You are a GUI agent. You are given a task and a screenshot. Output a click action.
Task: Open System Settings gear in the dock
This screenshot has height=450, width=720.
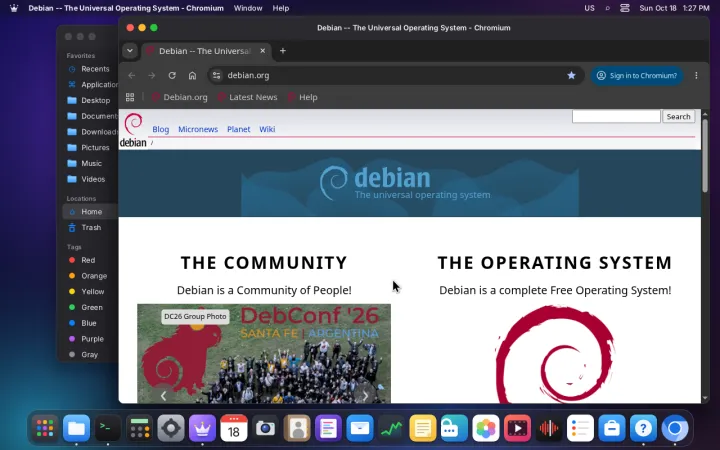(171, 428)
